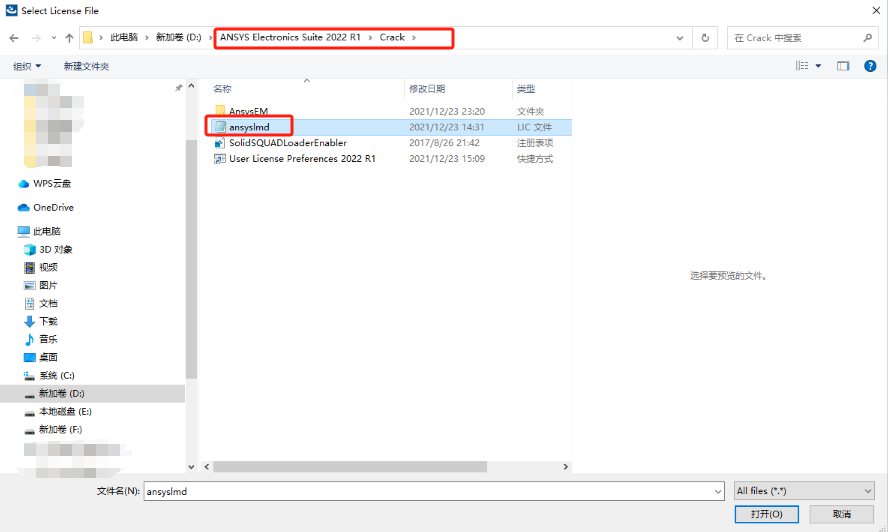Screen dimensions: 888x532
Task: Close the Select License File dialog
Action: 876,10
